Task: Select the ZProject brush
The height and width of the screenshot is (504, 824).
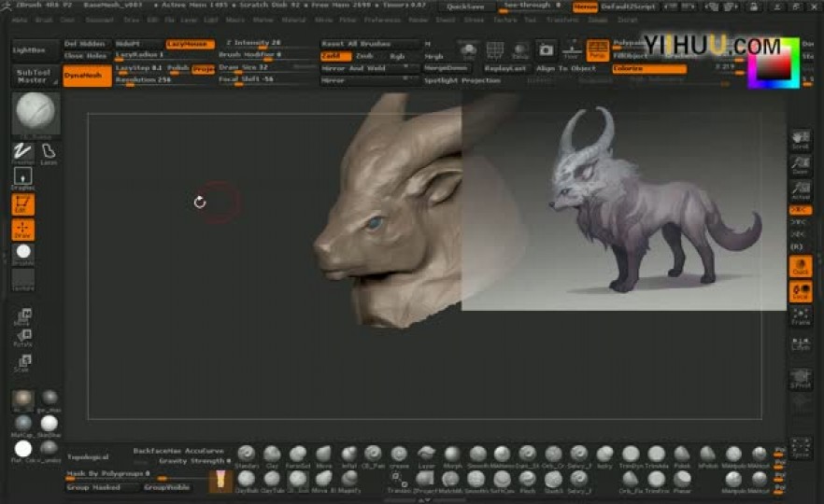Action: 425,481
